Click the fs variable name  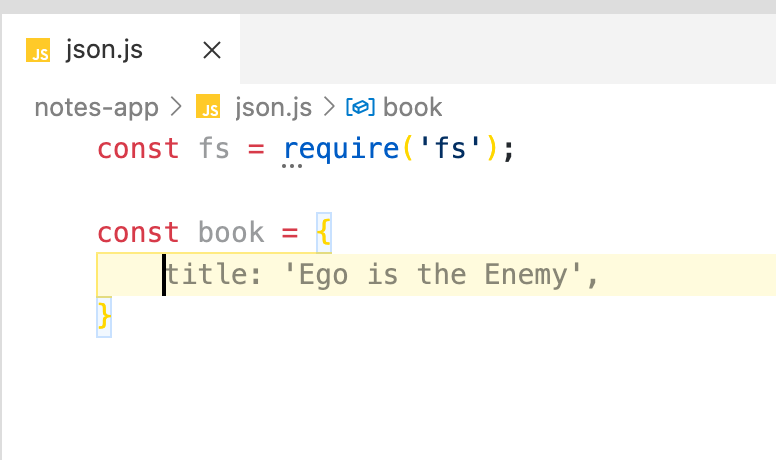(x=214, y=149)
